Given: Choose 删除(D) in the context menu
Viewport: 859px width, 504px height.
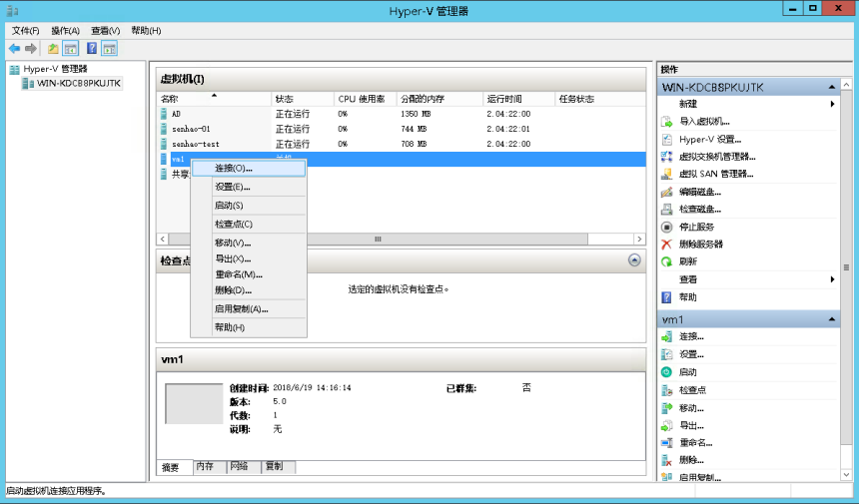Looking at the screenshot, I should 248,290.
